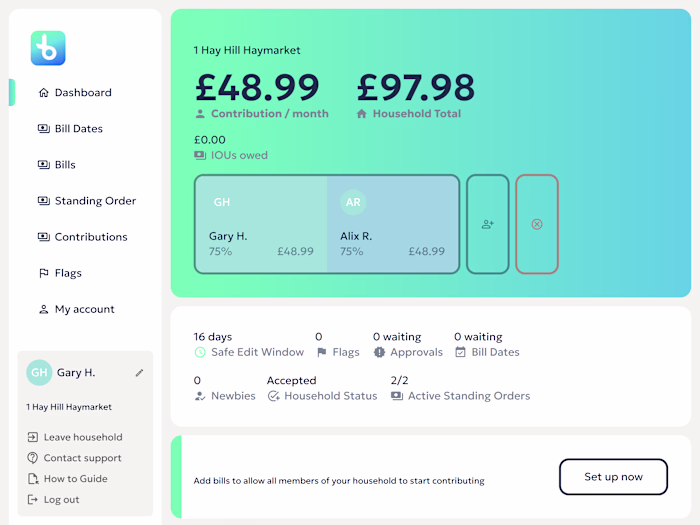Open the Dashboard menu item
700x525 pixels.
(x=83, y=93)
